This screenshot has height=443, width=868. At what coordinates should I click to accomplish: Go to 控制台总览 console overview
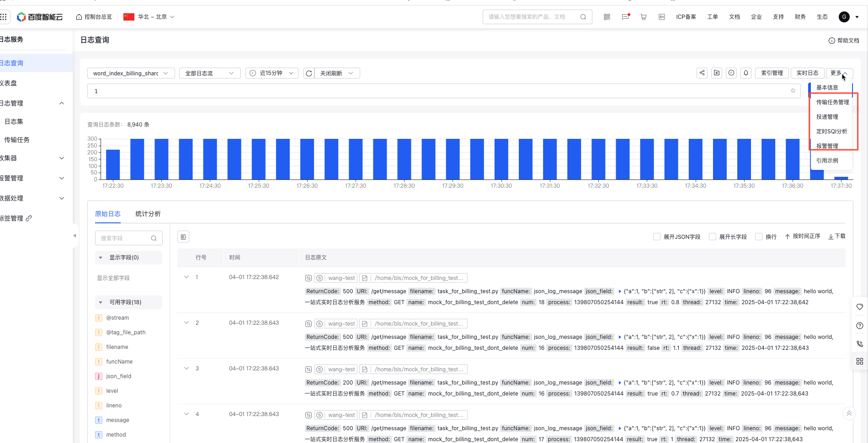coord(94,17)
